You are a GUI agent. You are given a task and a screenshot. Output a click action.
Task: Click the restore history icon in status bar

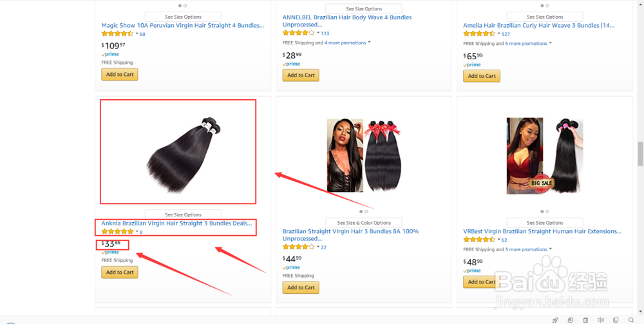(x=571, y=320)
